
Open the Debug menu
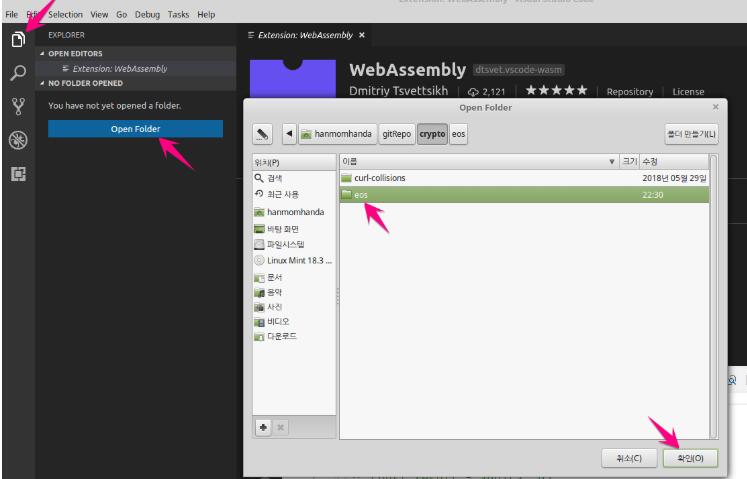point(147,14)
